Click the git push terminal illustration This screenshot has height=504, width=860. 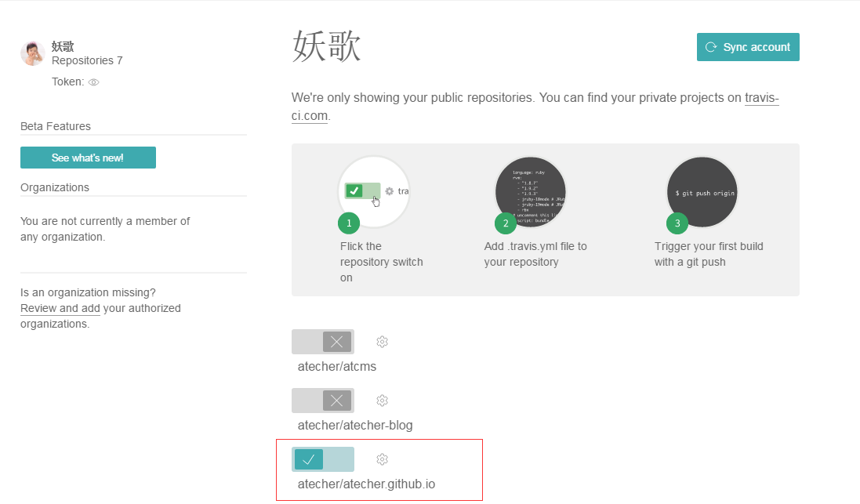[702, 191]
